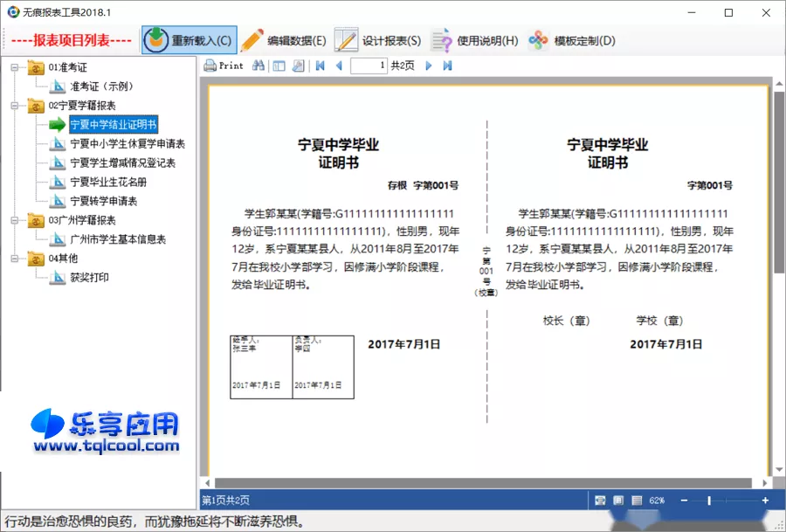Screen dimensions: 786x532
Task: Open 设计报表 with the report designer icon
Action: [346, 39]
